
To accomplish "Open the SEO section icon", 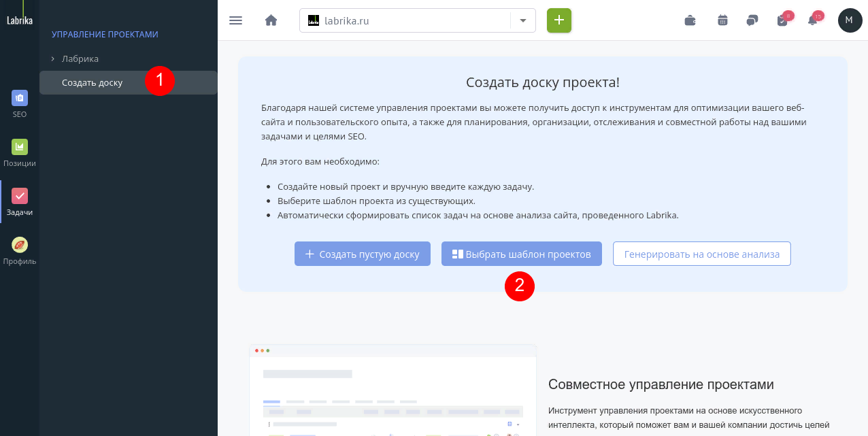I will click(19, 97).
